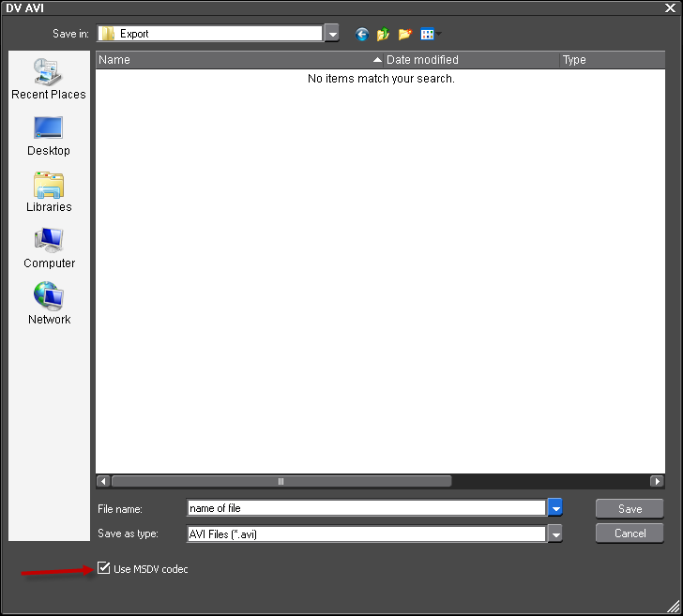Open Recent Places in the sidebar
The width and height of the screenshot is (683, 616).
49,79
